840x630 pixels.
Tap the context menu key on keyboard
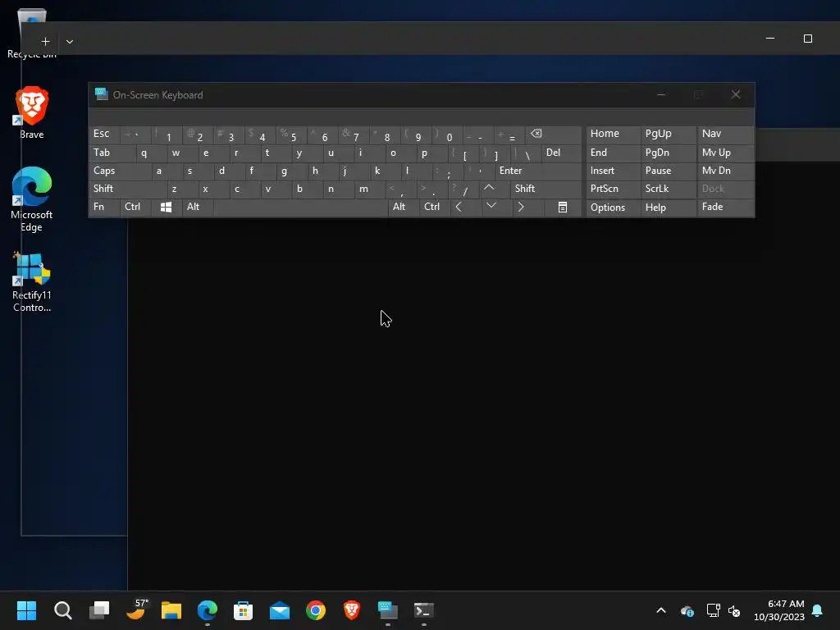coord(563,207)
